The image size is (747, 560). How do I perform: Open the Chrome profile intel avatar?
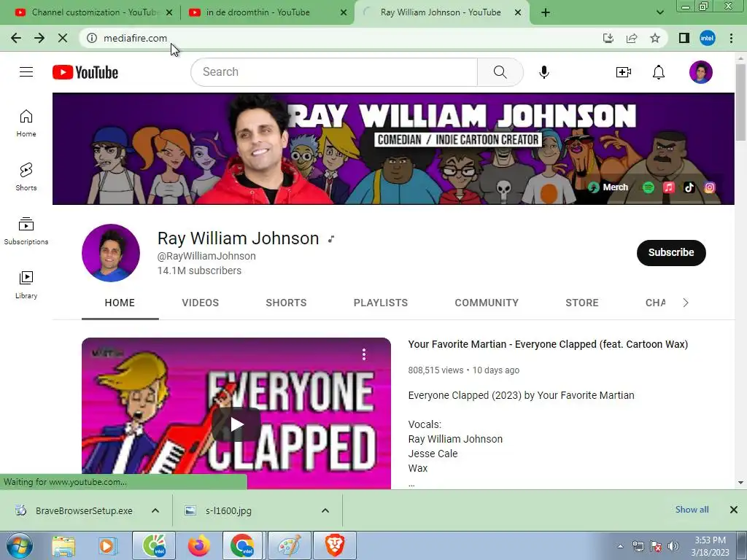tap(708, 38)
